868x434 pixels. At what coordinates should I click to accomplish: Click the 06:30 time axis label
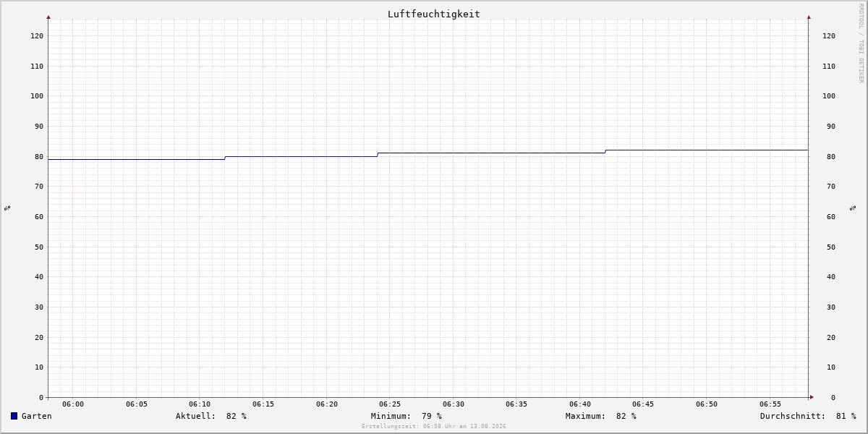[454, 404]
